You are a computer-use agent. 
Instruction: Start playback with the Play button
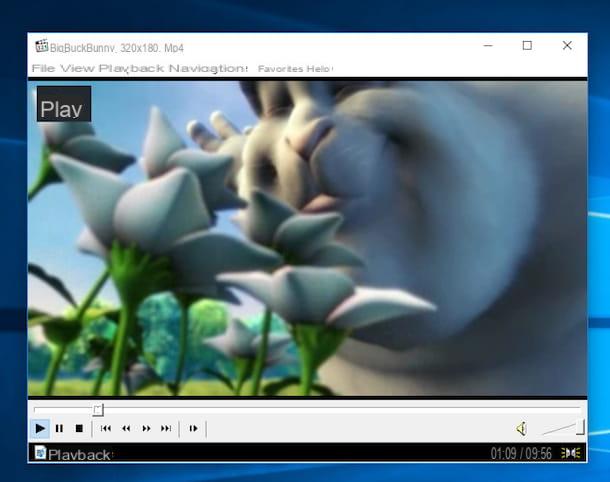point(40,429)
